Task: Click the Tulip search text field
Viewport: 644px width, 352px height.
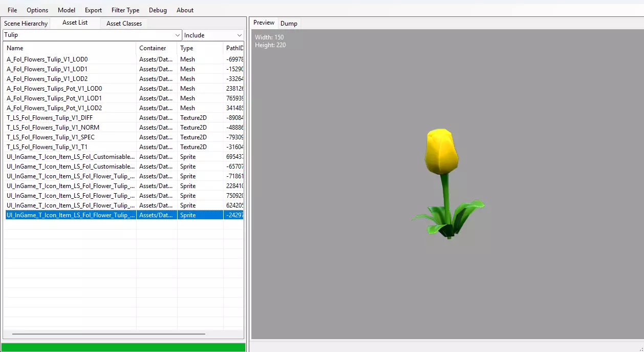Action: pos(87,35)
